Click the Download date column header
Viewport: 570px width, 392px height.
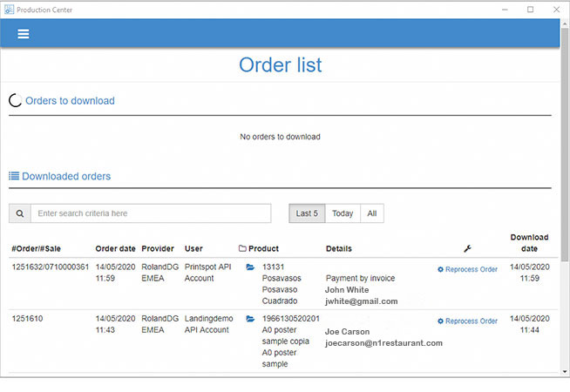tap(528, 242)
